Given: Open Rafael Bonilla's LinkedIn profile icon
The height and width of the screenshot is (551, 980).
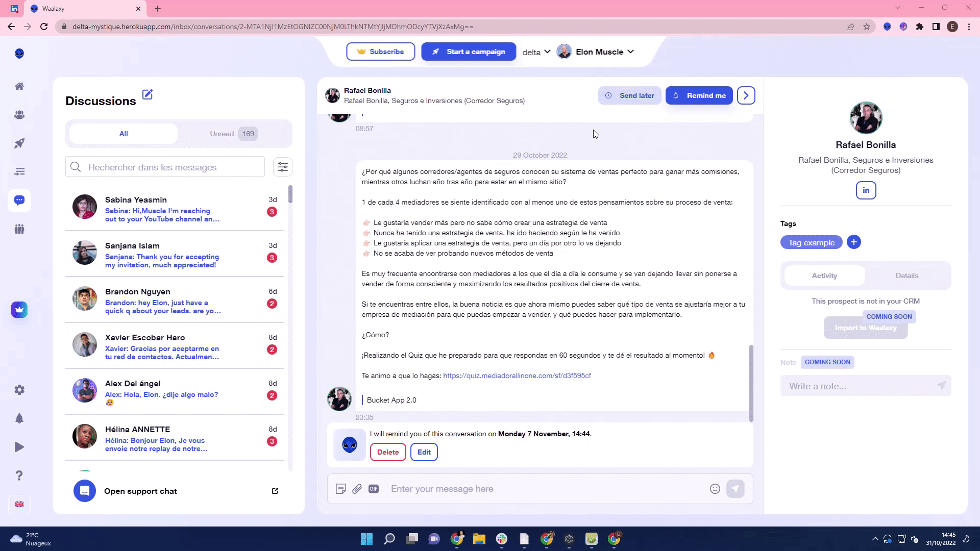Looking at the screenshot, I should point(866,190).
